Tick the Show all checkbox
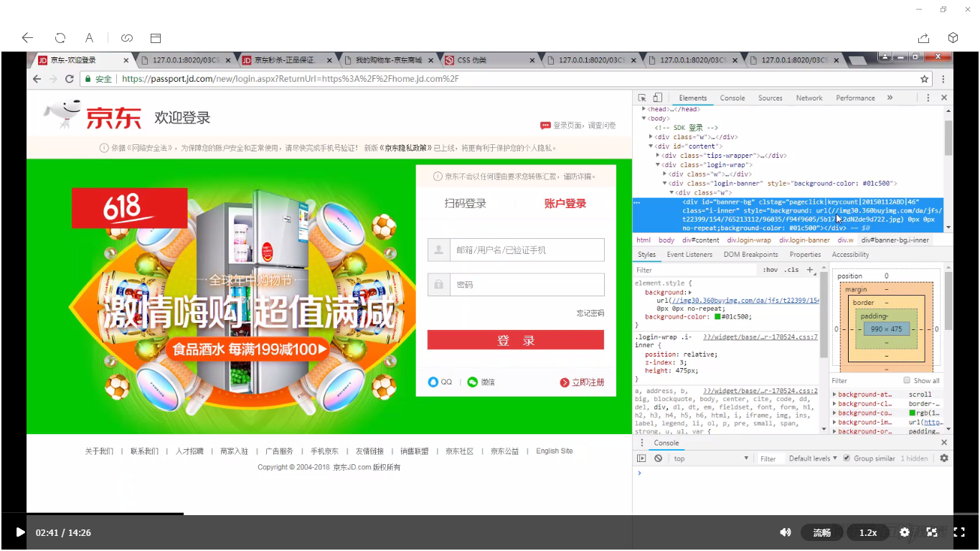The height and width of the screenshot is (551, 980). [907, 380]
